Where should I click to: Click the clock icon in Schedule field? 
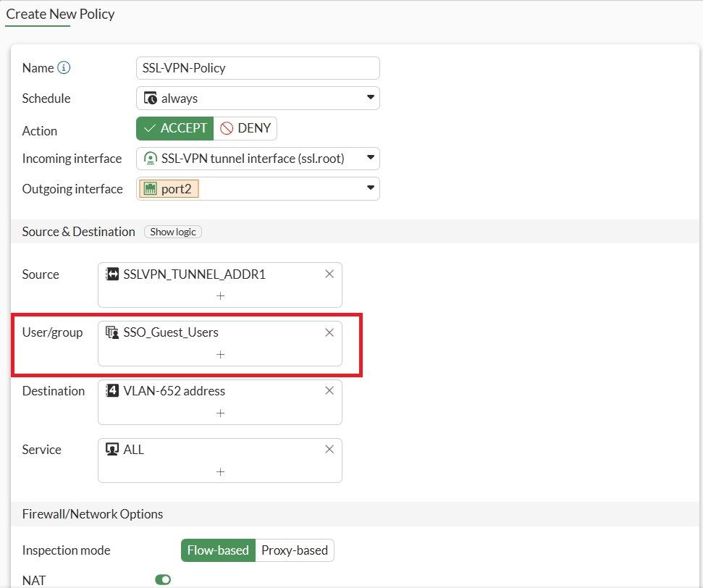150,98
